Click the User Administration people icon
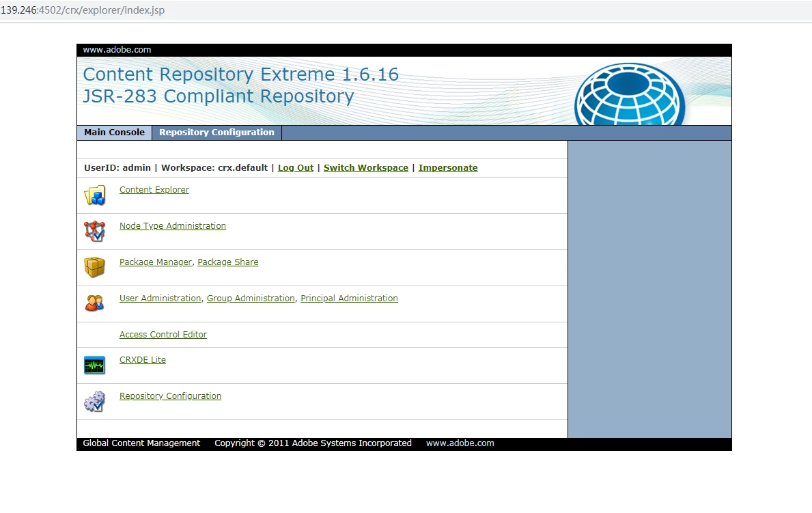Image resolution: width=812 pixels, height=513 pixels. tap(95, 303)
